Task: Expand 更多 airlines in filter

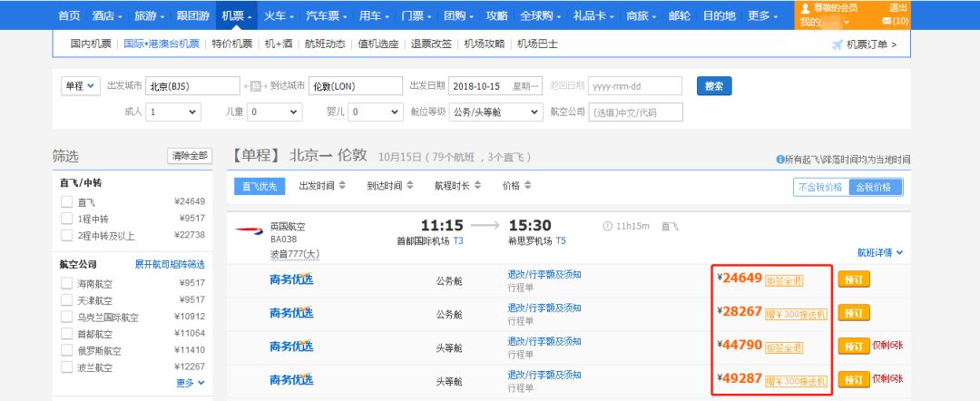Action: coord(191,383)
